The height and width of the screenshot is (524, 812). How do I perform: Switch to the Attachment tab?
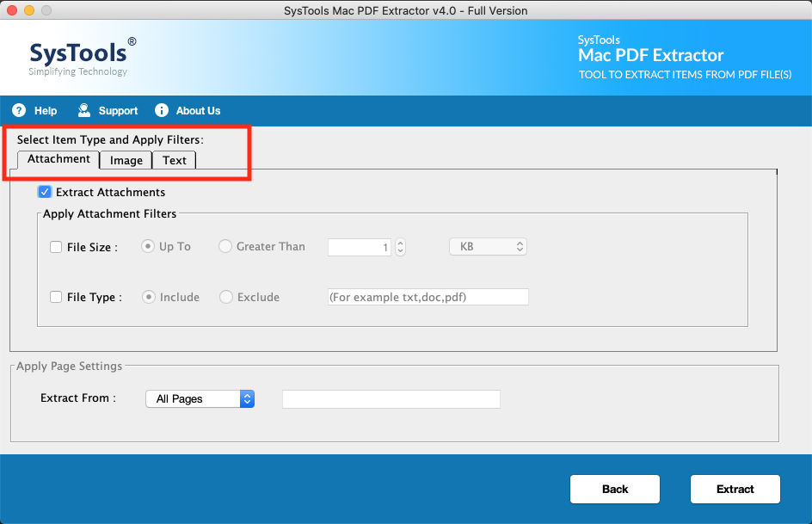click(x=58, y=159)
